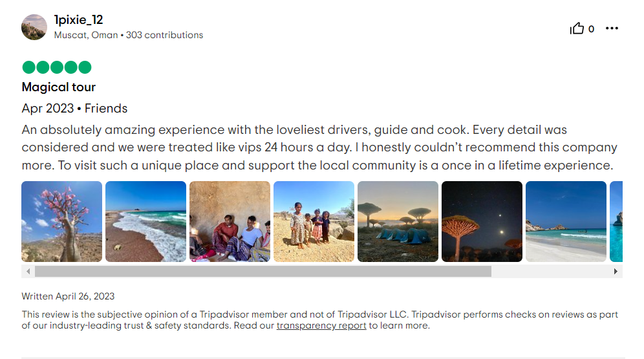This screenshot has height=359, width=644.
Task: Click the thumbs-up helpful icon
Action: click(577, 28)
